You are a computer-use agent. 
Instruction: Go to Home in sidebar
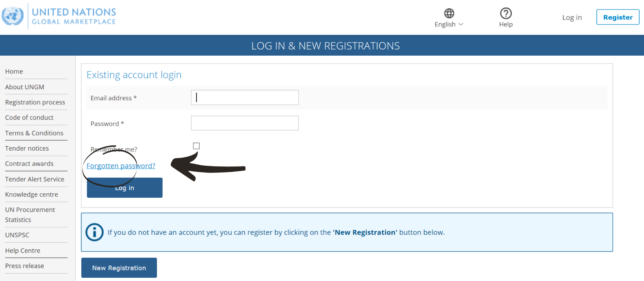(x=14, y=71)
